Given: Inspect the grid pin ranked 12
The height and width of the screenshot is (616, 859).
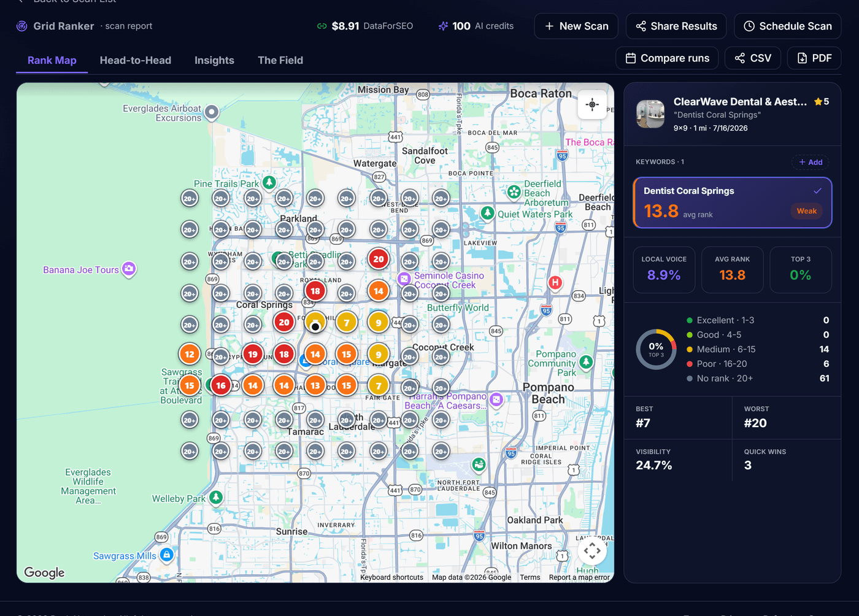Looking at the screenshot, I should coord(190,354).
